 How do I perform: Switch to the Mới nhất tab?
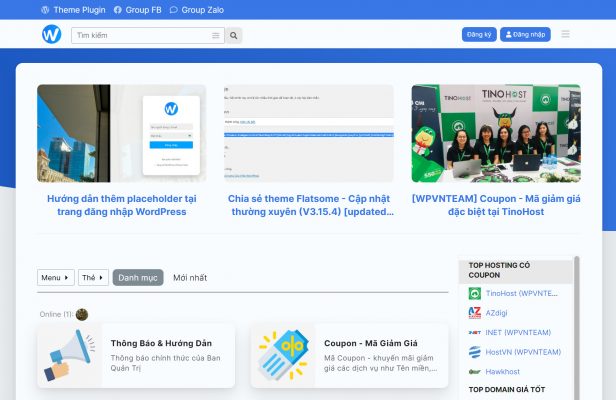coord(190,277)
